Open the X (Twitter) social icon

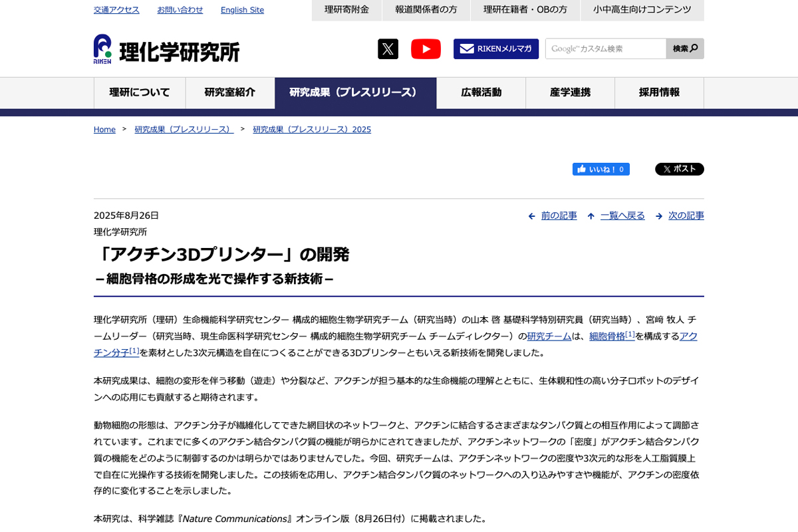point(388,49)
